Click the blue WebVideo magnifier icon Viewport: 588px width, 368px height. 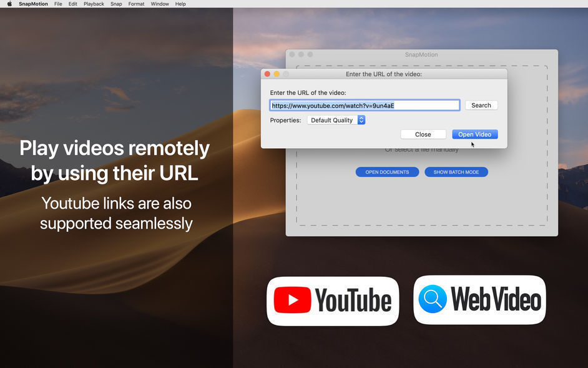click(x=434, y=300)
